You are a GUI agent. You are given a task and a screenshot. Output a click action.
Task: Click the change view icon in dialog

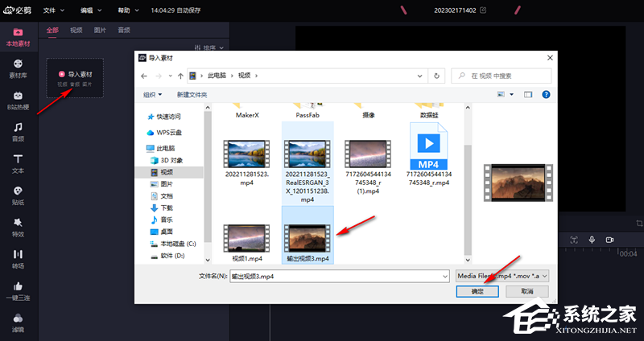501,94
